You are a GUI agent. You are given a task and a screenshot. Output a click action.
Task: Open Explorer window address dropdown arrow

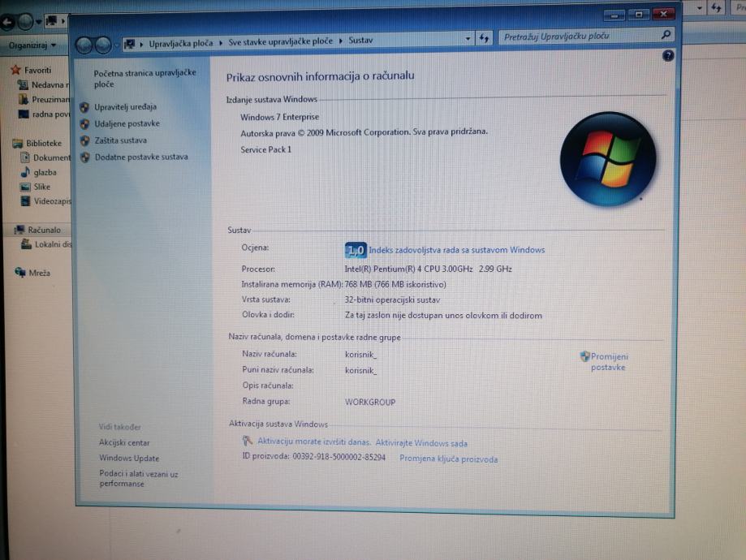[x=699, y=8]
